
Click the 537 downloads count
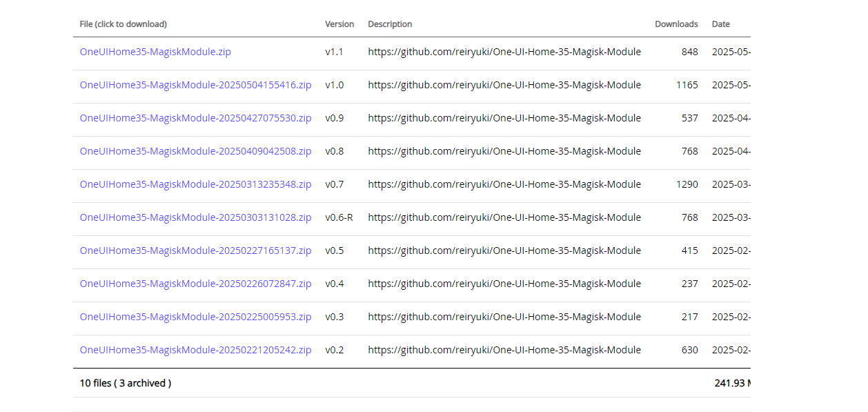(x=689, y=118)
